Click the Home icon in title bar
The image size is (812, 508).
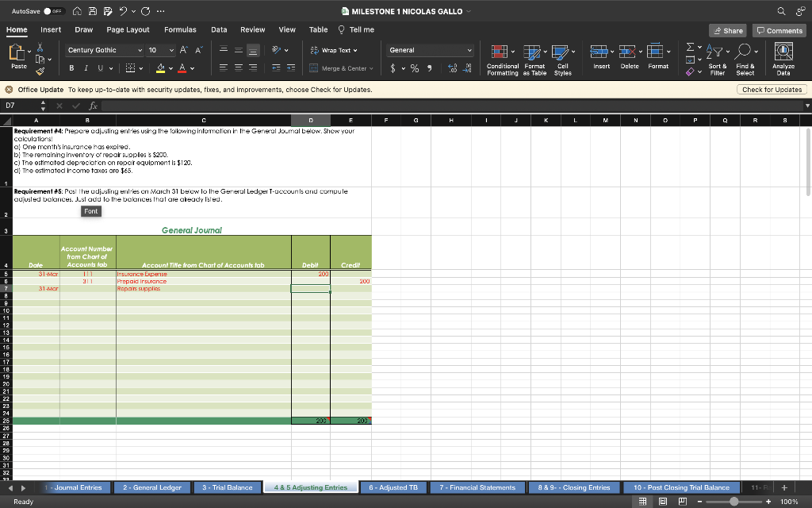[x=77, y=11]
